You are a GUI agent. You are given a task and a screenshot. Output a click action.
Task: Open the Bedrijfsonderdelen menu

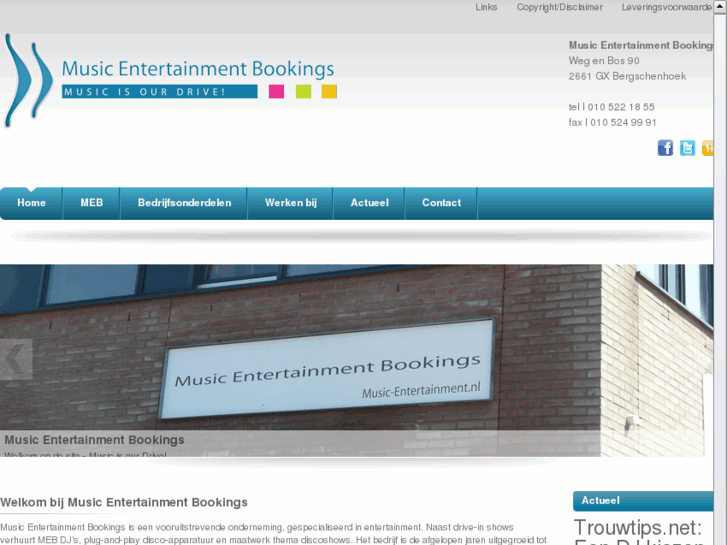tap(184, 203)
